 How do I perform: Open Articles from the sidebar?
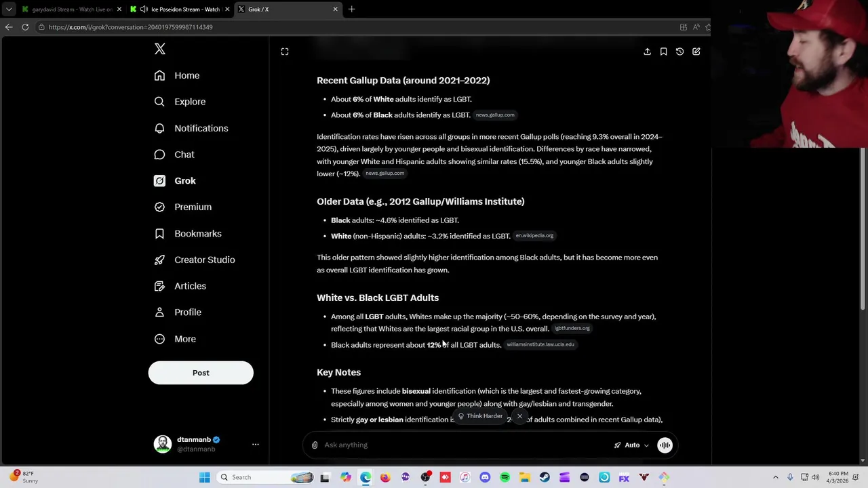point(180,286)
